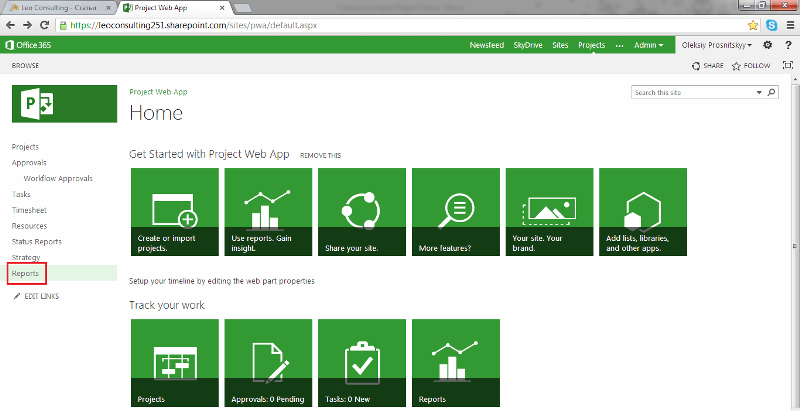This screenshot has height=411, width=800.
Task: Click the browser address bar URL
Action: [194, 25]
